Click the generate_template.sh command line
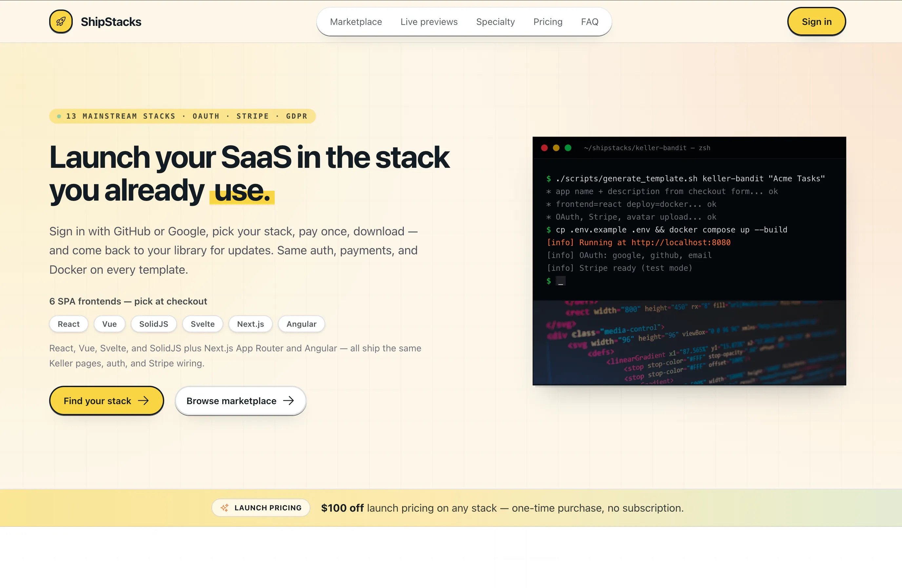The height and width of the screenshot is (588, 902). pyautogui.click(x=685, y=179)
